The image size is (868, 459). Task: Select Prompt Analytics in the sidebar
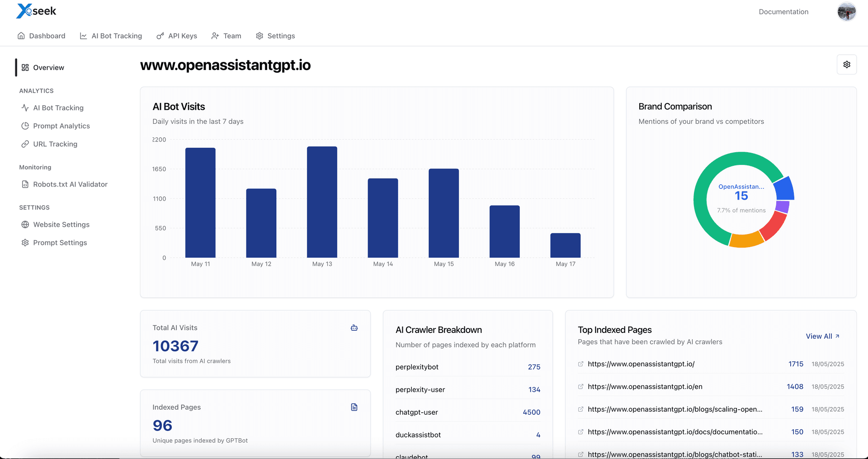point(61,126)
